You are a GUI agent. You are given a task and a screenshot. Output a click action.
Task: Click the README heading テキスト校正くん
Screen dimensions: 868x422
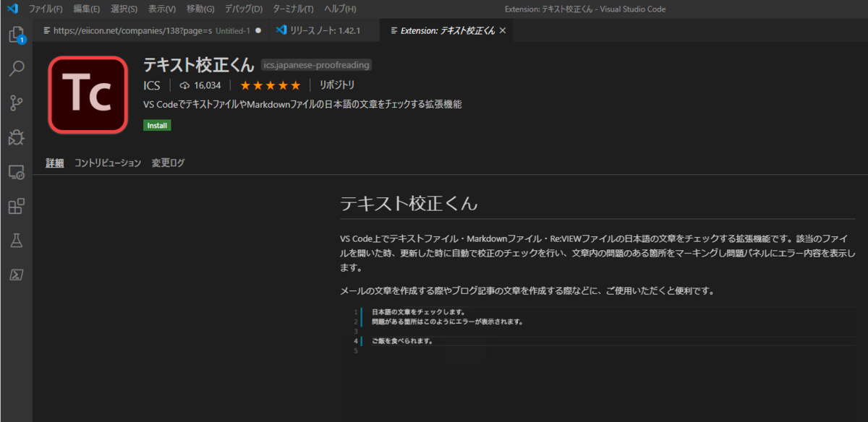pyautogui.click(x=409, y=204)
